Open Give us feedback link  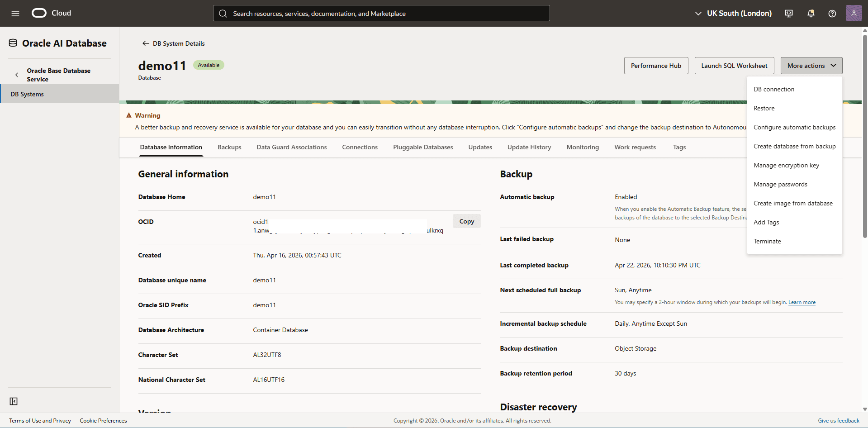(x=838, y=421)
